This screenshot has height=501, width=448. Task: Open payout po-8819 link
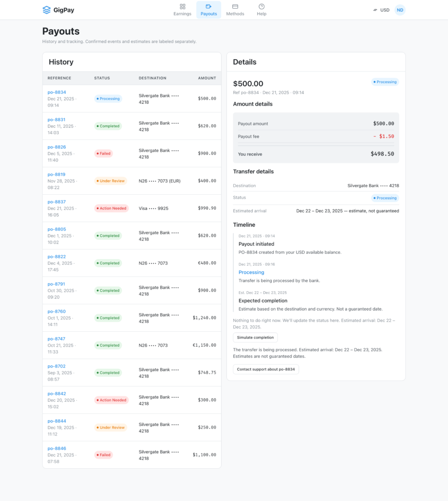tap(57, 175)
